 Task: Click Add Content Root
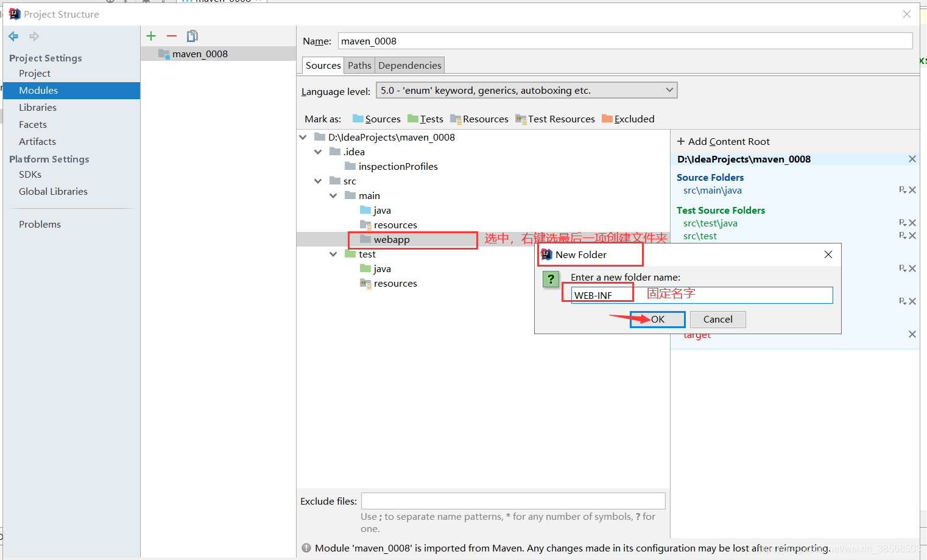tap(724, 141)
